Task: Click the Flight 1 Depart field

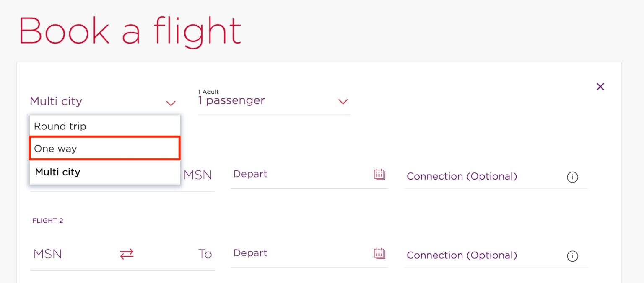Action: [x=250, y=174]
